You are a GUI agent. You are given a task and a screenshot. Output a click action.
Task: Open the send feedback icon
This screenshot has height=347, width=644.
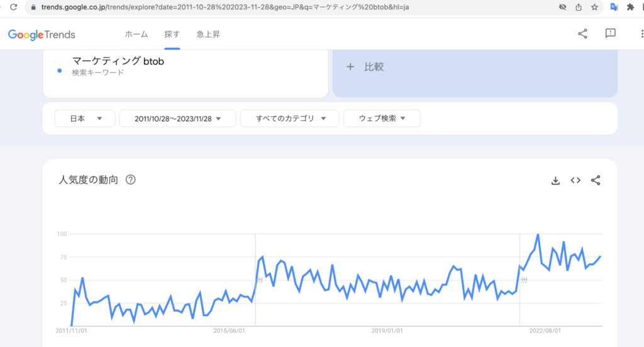tap(610, 33)
